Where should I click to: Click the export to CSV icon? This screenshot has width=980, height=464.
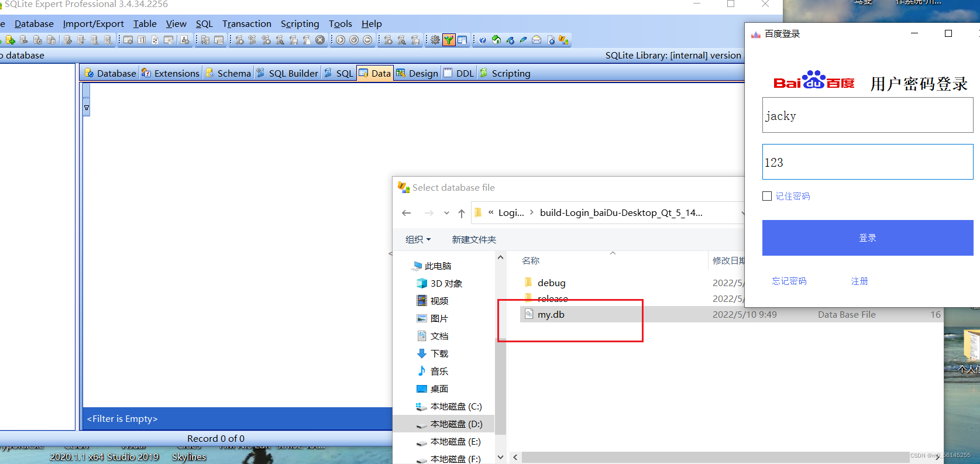point(219,40)
